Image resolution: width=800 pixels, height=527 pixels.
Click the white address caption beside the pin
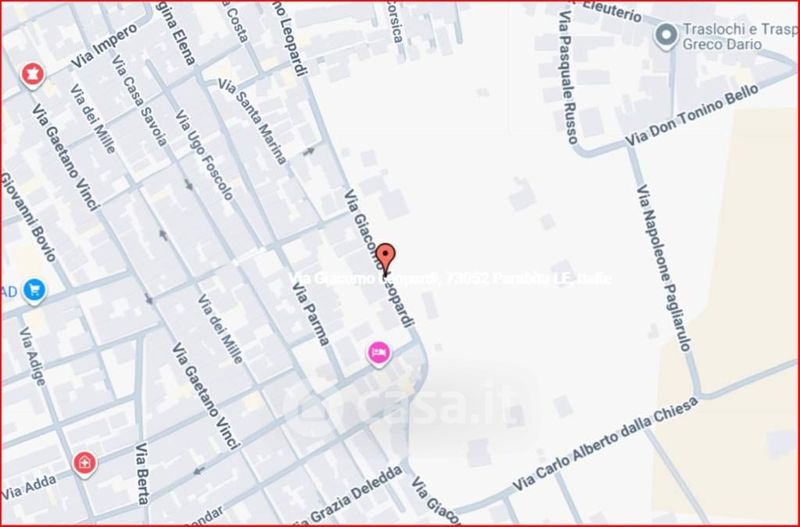click(451, 279)
